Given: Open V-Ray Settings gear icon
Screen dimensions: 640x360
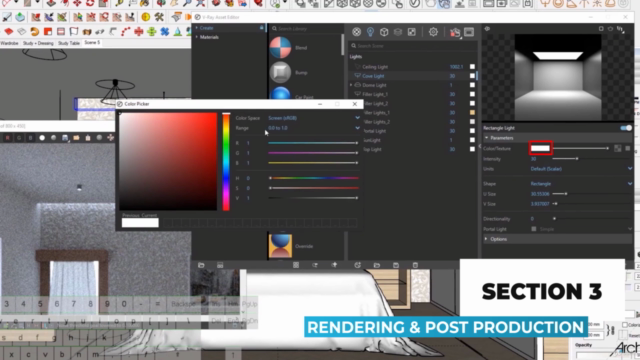Looking at the screenshot, I should (433, 32).
